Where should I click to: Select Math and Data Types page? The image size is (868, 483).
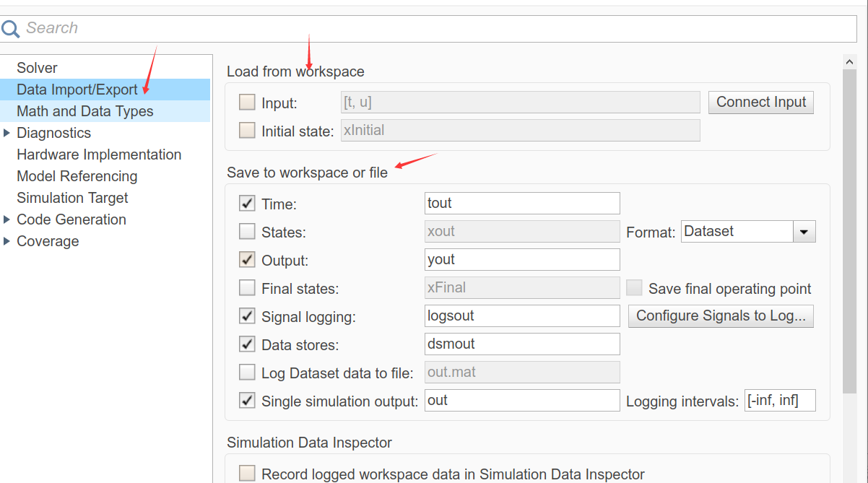click(84, 111)
